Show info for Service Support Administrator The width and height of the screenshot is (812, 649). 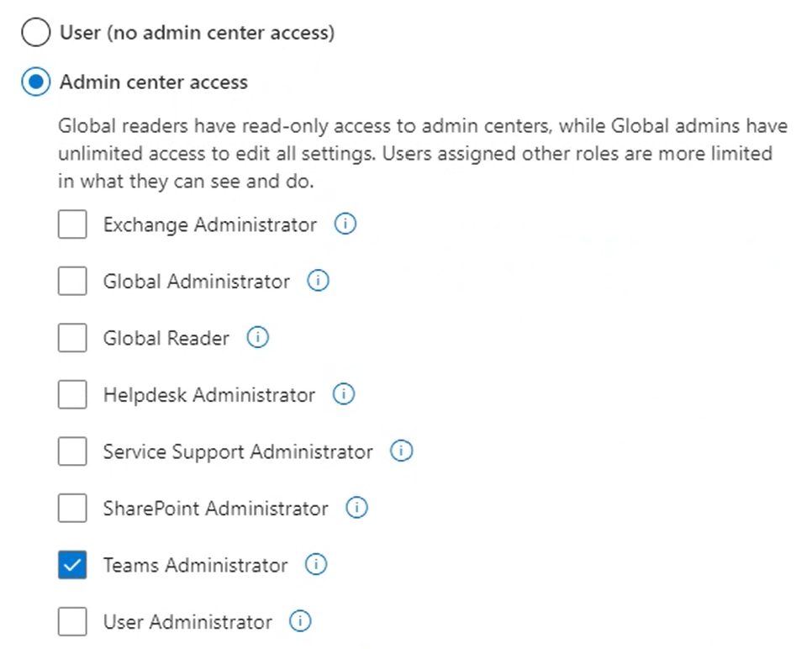[x=401, y=451]
